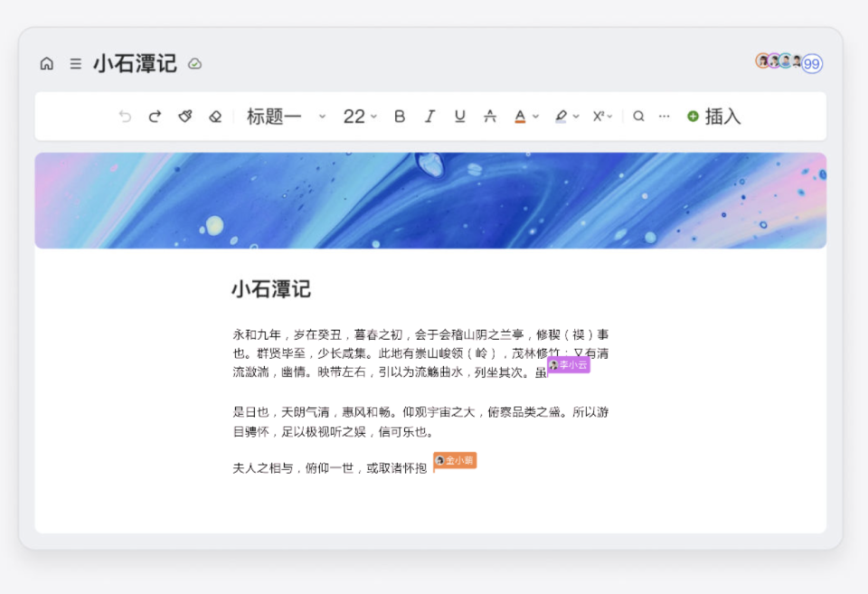Select the format painter tool
868x594 pixels.
click(184, 116)
